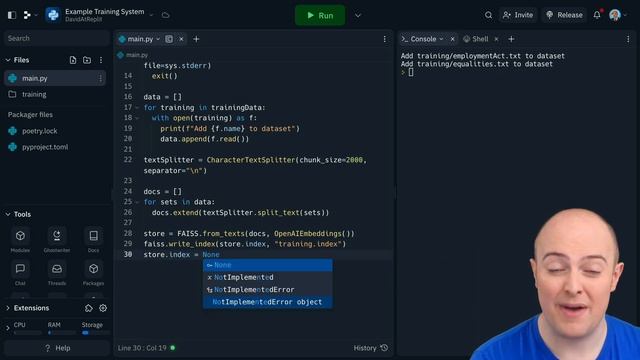The height and width of the screenshot is (360, 640).
Task: Create a new folder icon
Action: click(87, 60)
